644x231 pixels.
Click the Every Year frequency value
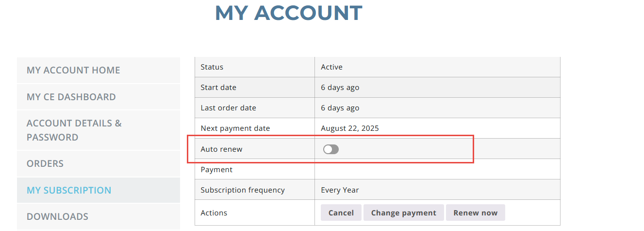pyautogui.click(x=340, y=190)
